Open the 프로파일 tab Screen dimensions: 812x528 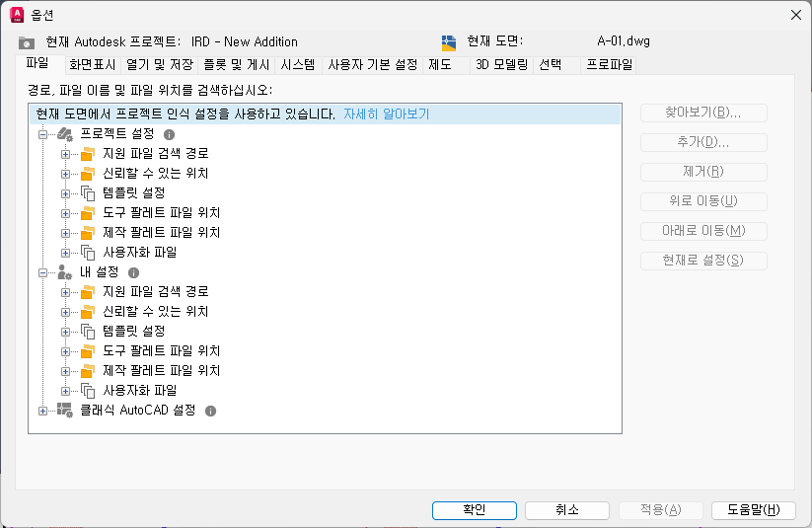coord(609,65)
